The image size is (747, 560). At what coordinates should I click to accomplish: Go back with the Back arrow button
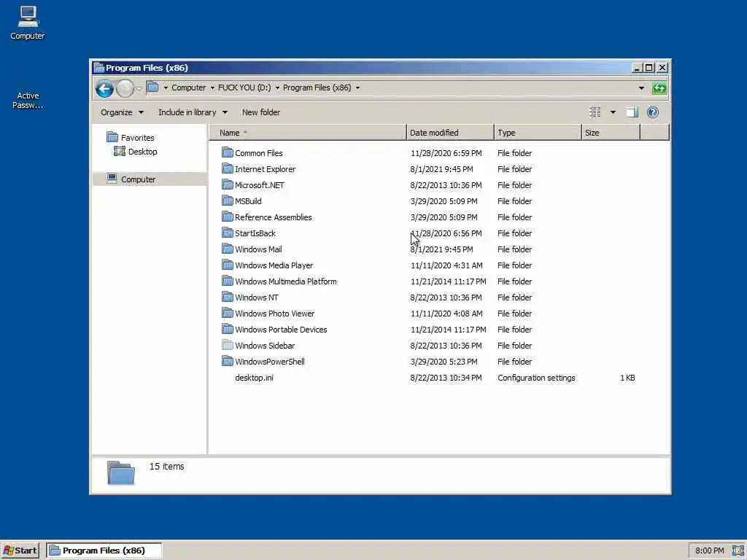click(104, 88)
